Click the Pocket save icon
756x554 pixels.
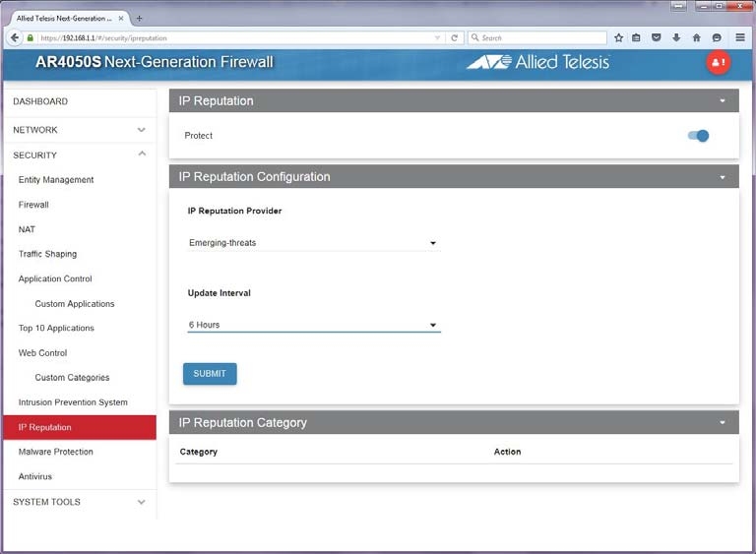click(657, 37)
